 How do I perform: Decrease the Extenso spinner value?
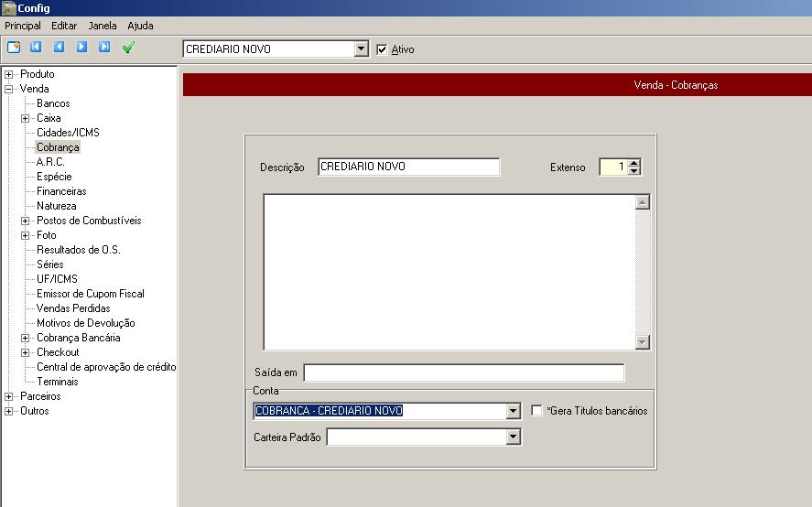(634, 171)
